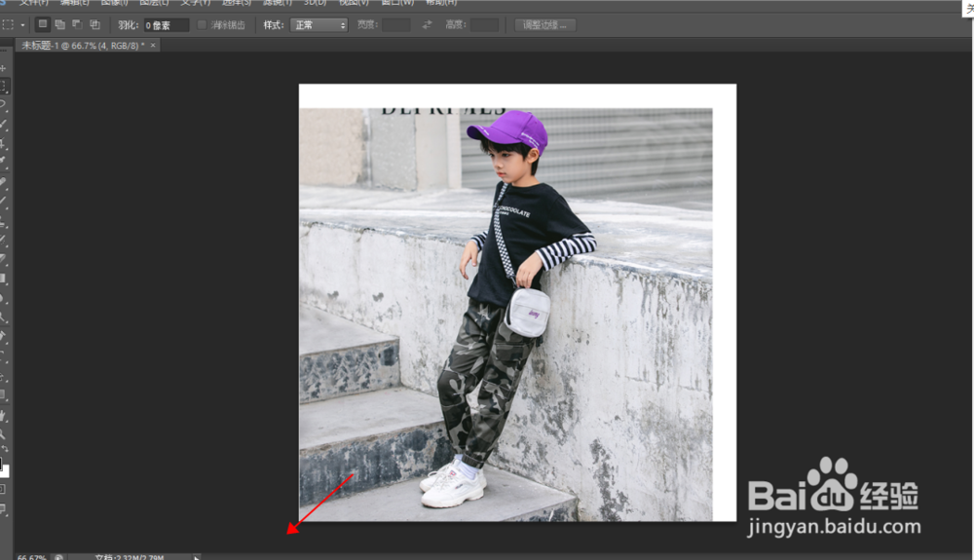The image size is (974, 560).
Task: Click the 66.67% zoom level field
Action: coord(32,557)
